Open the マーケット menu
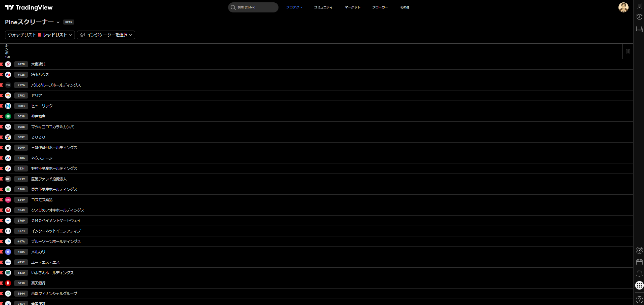 (x=352, y=7)
